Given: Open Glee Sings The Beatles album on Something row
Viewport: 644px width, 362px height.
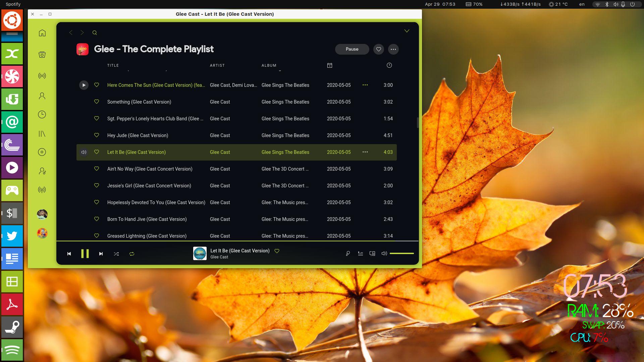Looking at the screenshot, I should (x=285, y=102).
